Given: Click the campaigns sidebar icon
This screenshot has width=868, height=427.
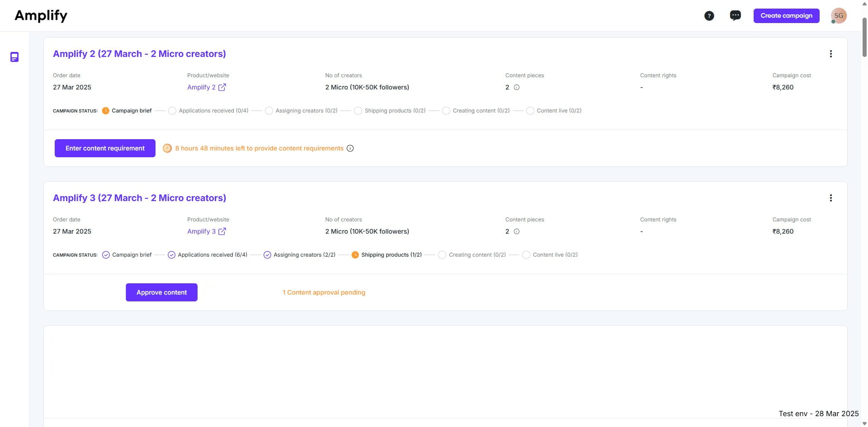Looking at the screenshot, I should click(x=14, y=57).
